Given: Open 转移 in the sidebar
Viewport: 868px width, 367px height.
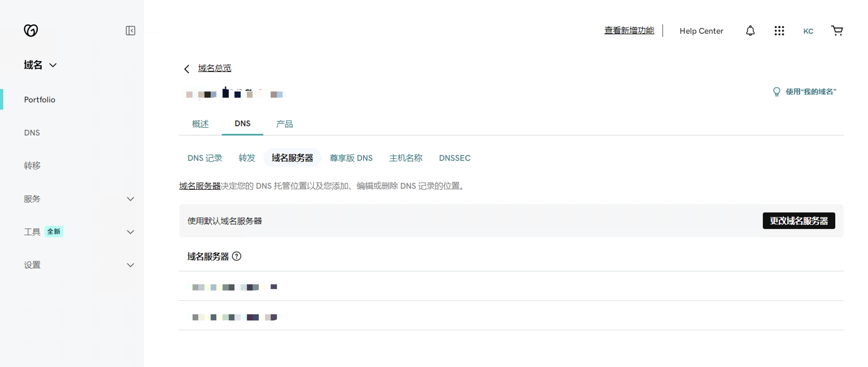Looking at the screenshot, I should coord(32,165).
